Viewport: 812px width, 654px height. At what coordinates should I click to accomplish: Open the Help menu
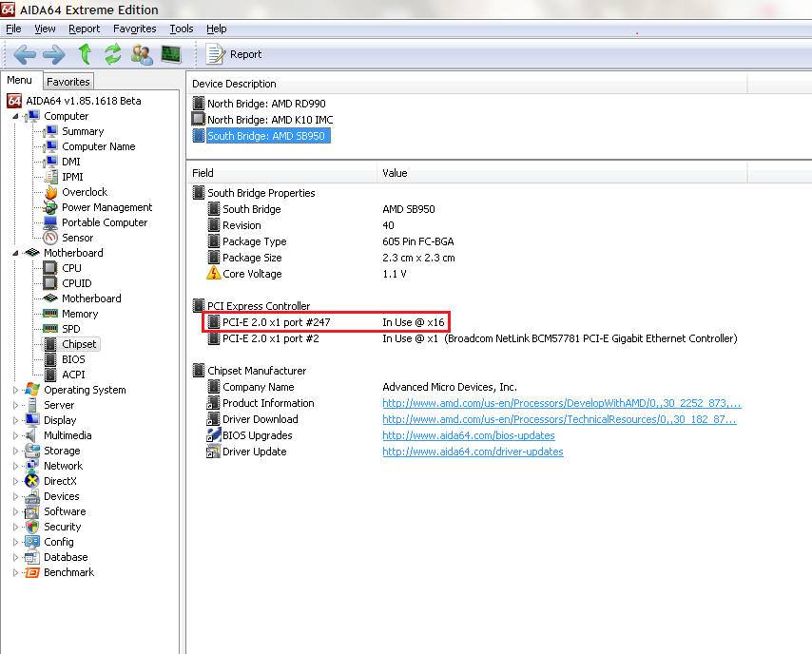[217, 29]
